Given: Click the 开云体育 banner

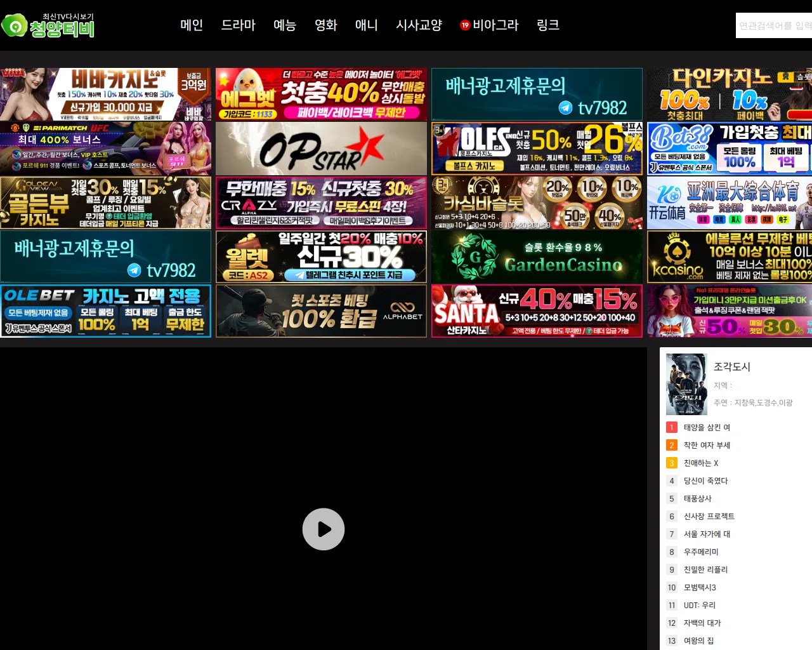Looking at the screenshot, I should click(x=730, y=202).
